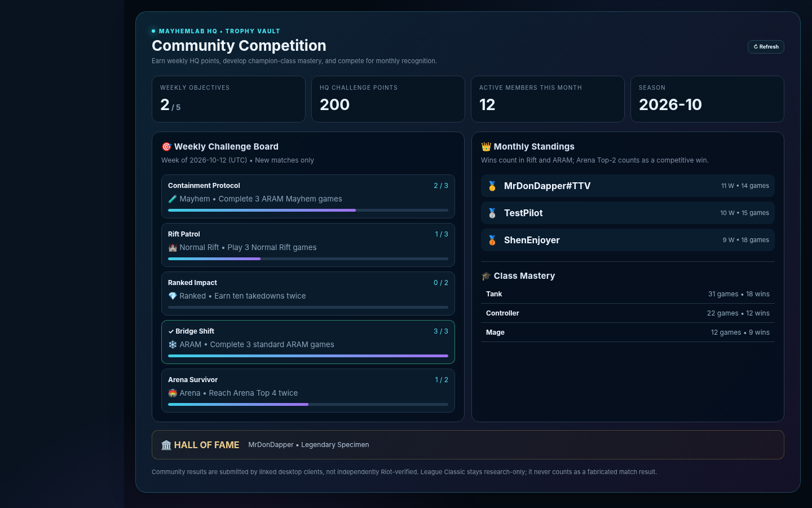This screenshot has height=508, width=812.
Task: Click the HALL OF FAME heading
Action: pyautogui.click(x=206, y=445)
